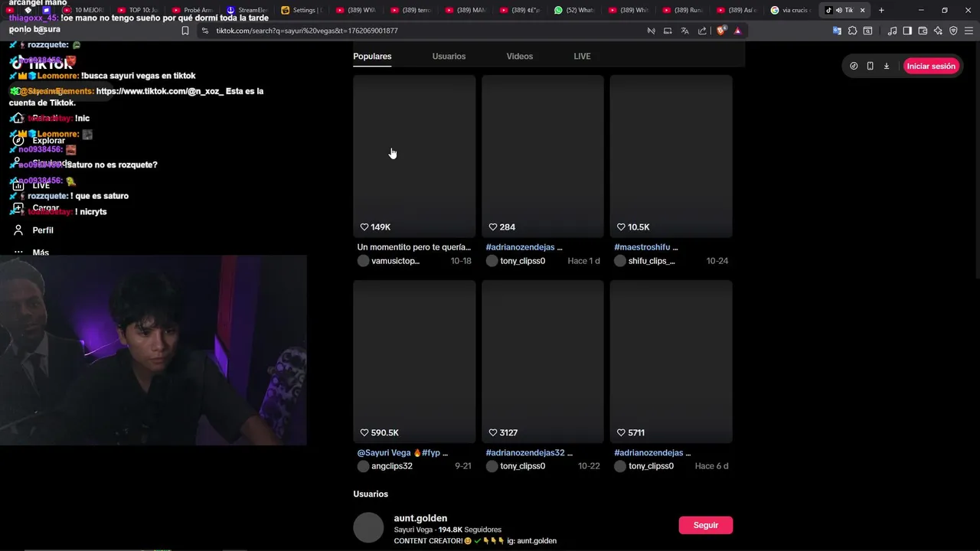Open the video with 3127 likes
This screenshot has height=551, width=980.
click(x=543, y=361)
